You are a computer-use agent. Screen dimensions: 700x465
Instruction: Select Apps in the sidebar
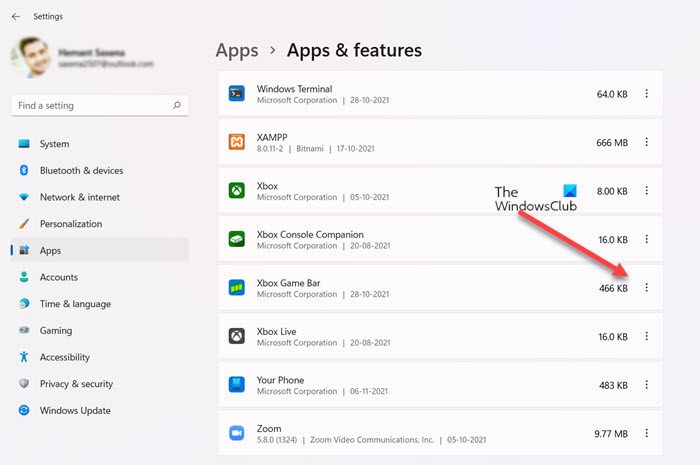pyautogui.click(x=100, y=250)
